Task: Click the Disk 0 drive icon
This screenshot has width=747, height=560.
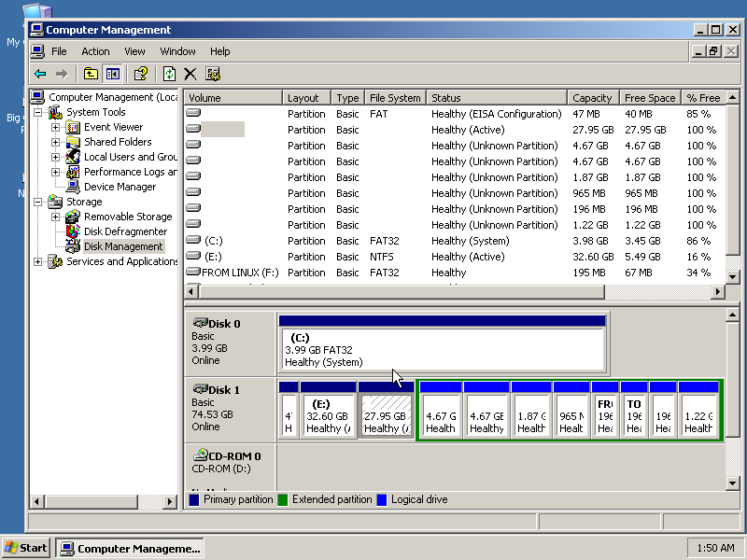Action: (201, 323)
